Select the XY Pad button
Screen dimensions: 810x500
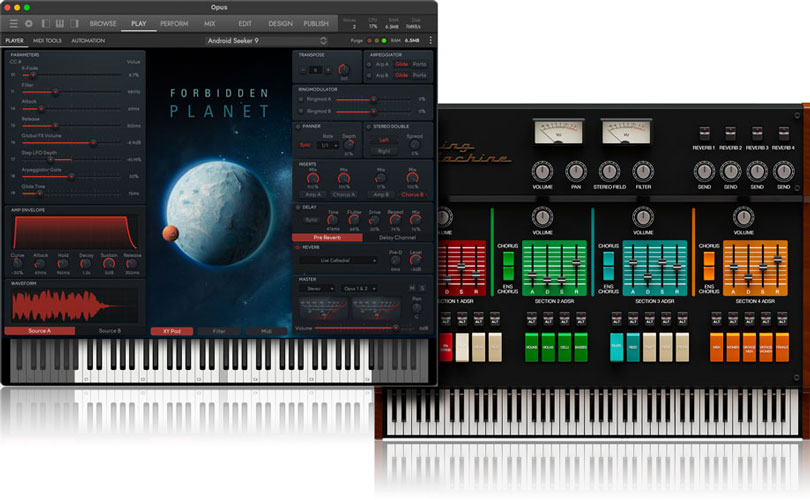click(x=172, y=331)
